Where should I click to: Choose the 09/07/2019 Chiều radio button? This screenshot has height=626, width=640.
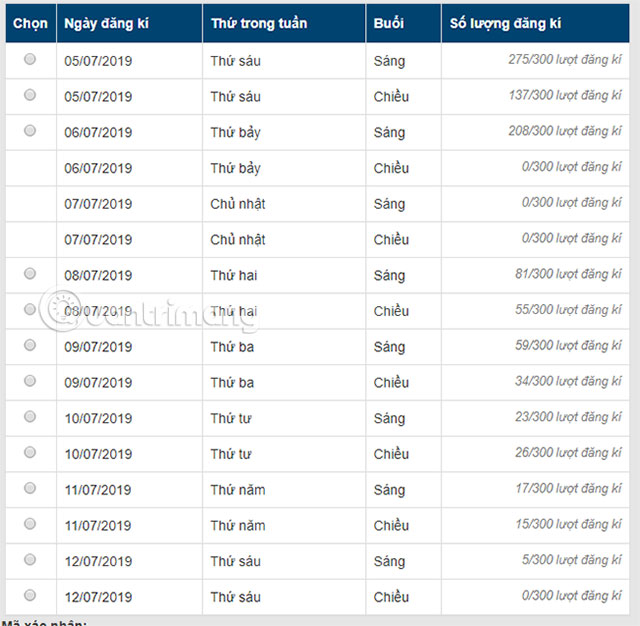(30, 381)
